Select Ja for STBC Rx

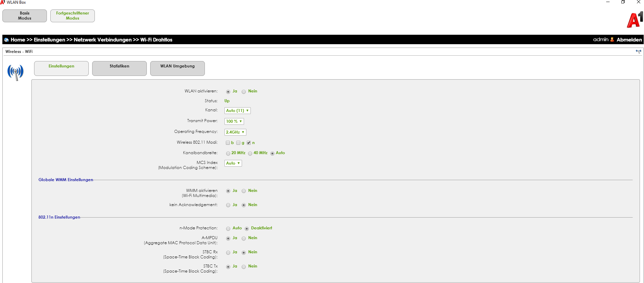[228, 253]
